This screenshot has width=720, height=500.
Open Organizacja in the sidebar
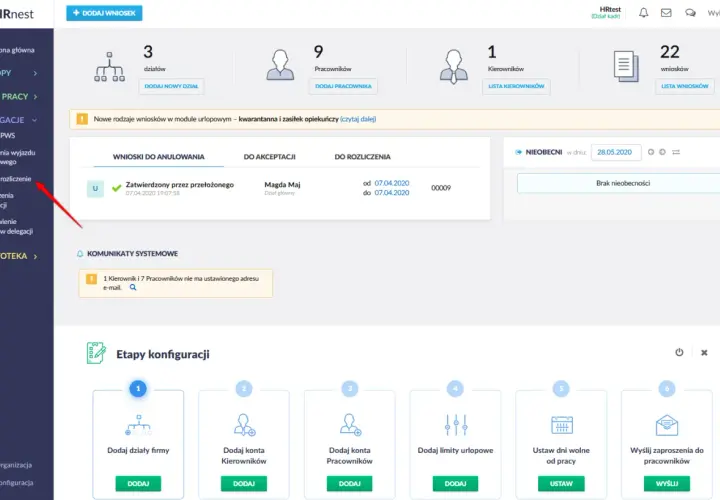[x=16, y=465]
